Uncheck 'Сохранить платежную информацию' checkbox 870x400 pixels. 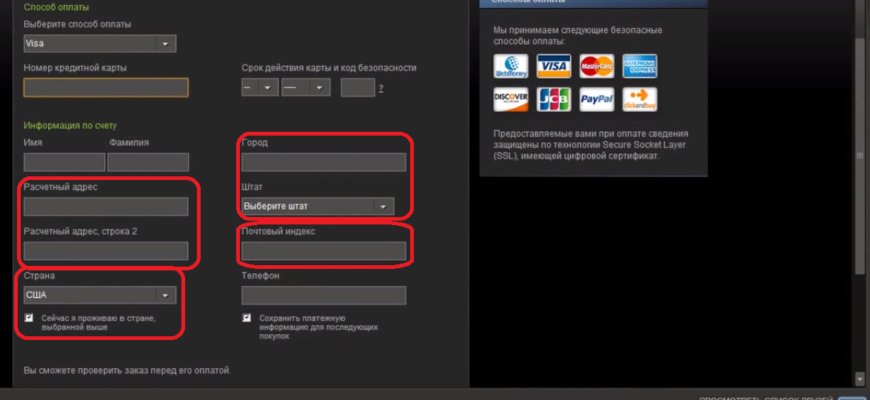pyautogui.click(x=247, y=317)
